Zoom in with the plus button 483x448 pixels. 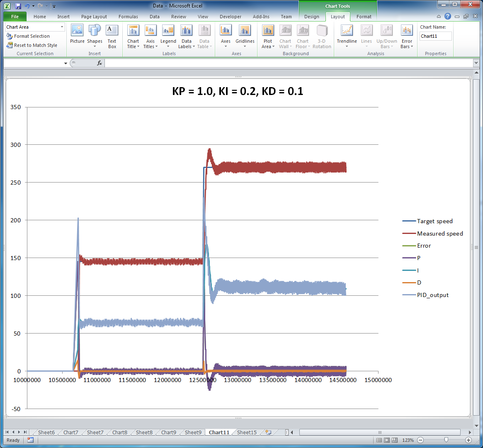[x=468, y=440]
